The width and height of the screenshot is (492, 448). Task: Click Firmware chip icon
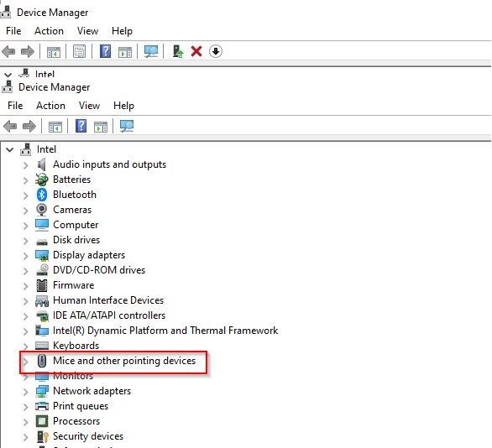(42, 285)
